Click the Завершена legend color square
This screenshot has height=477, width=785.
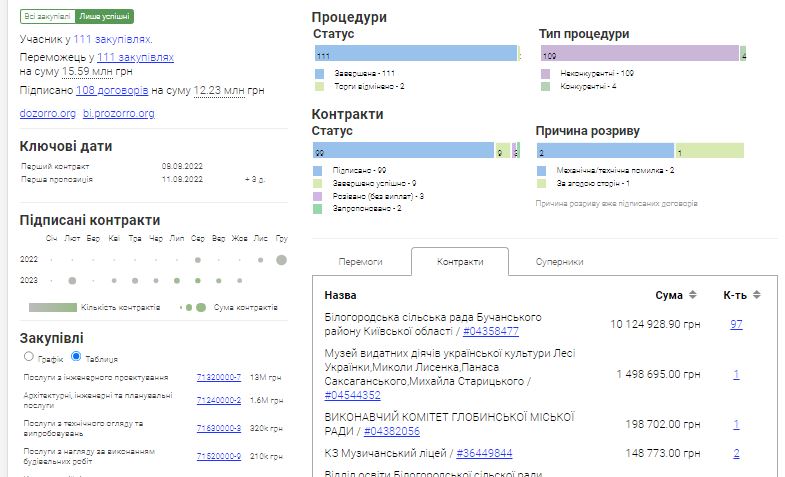pyautogui.click(x=319, y=73)
